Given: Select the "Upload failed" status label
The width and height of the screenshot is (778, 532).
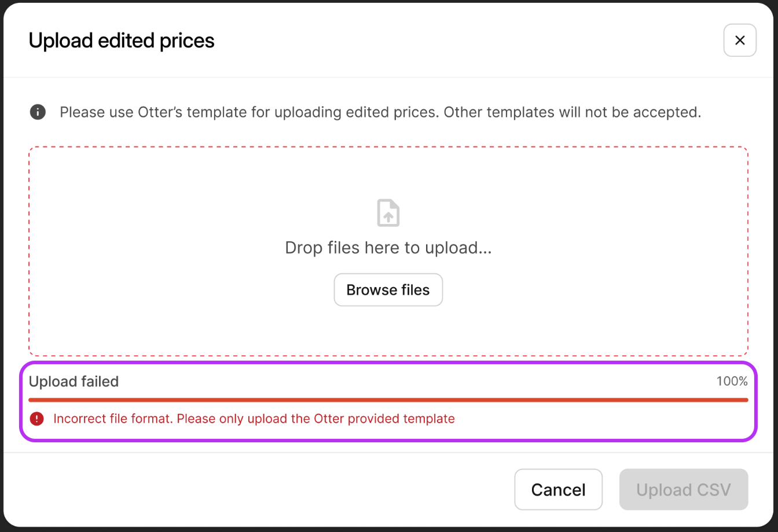Looking at the screenshot, I should pos(74,381).
